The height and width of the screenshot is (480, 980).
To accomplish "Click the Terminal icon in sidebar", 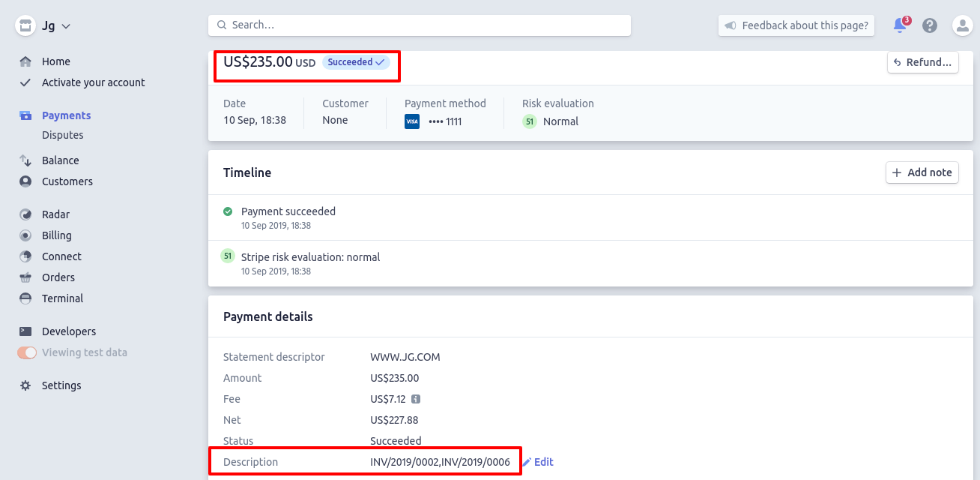I will coord(25,298).
